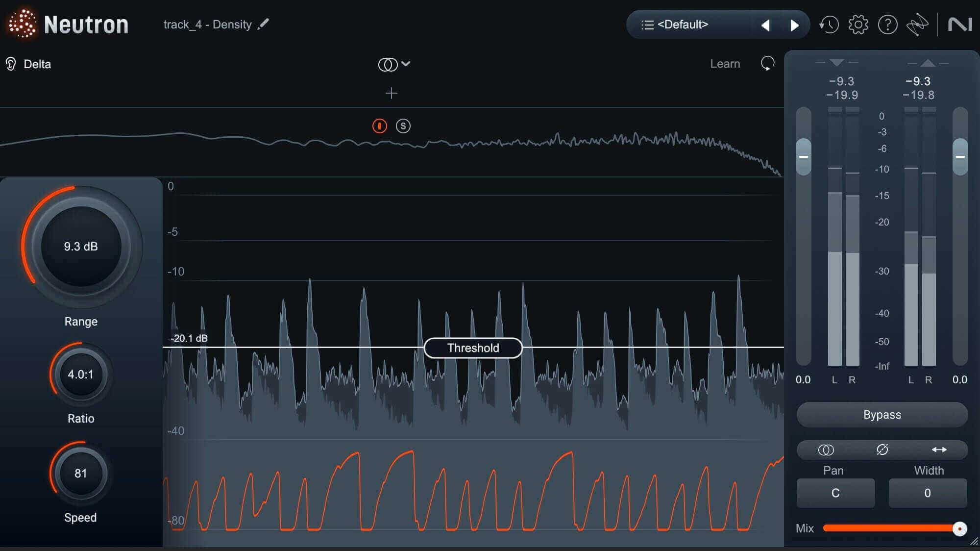This screenshot has height=551, width=980.
Task: Click the Mix slider handle
Action: [959, 528]
